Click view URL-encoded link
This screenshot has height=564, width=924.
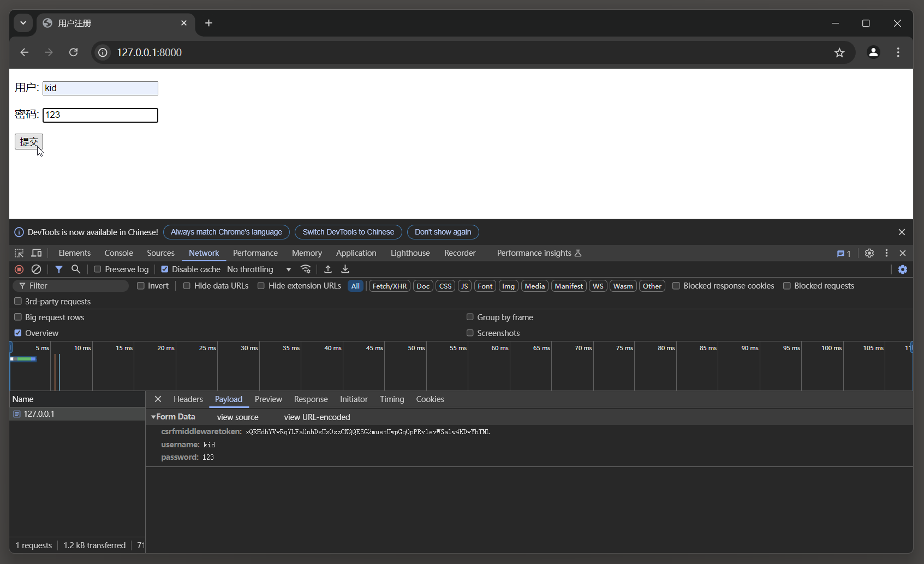(317, 417)
